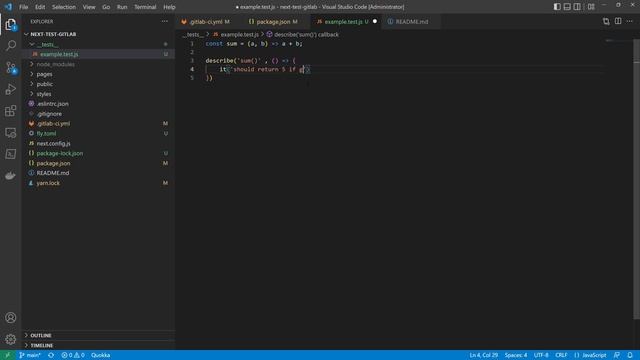
Task: Open the Edit menu
Action: pos(40,7)
